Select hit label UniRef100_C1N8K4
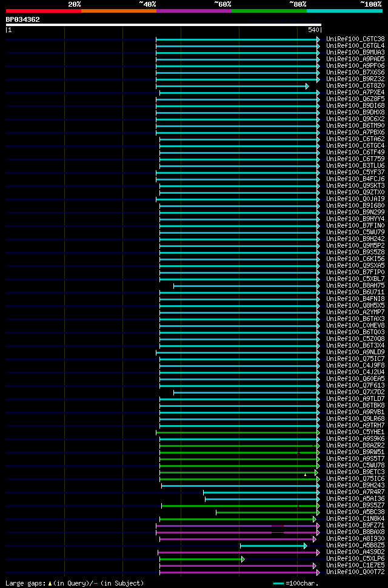The image size is (388, 588). coord(355,520)
